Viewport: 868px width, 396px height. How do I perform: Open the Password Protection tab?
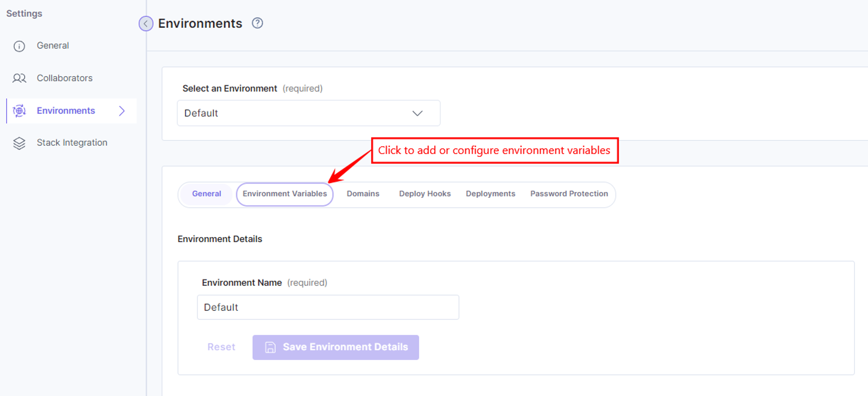(569, 194)
